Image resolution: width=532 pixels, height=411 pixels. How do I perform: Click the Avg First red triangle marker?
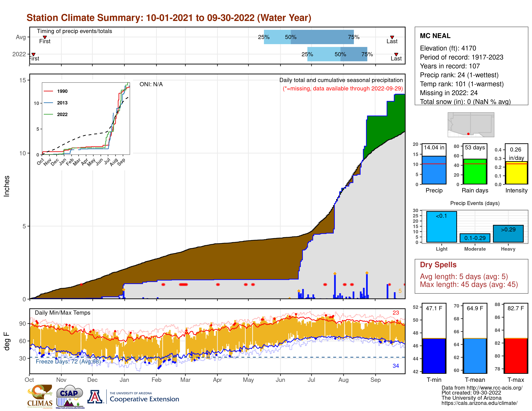tap(45, 37)
